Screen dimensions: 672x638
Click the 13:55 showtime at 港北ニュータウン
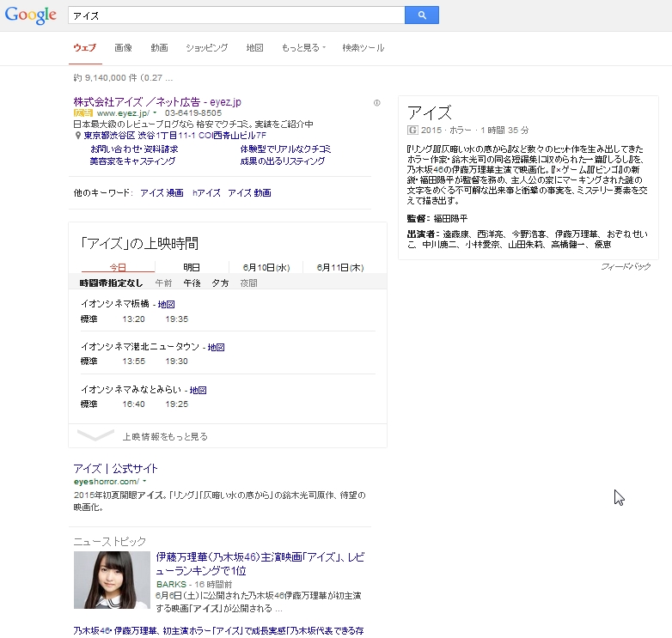point(134,361)
